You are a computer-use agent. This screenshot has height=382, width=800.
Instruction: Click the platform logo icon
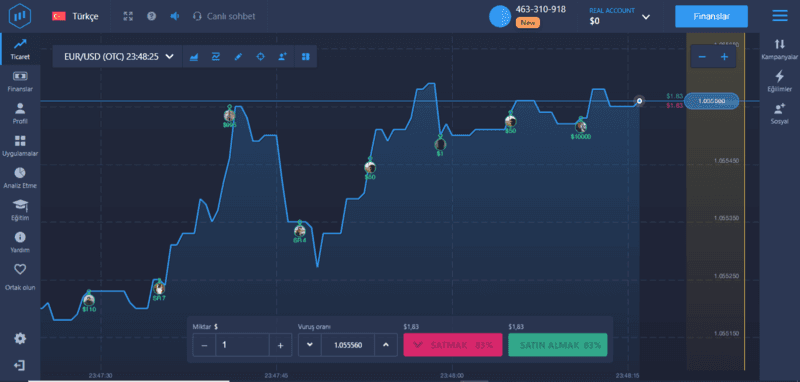point(20,16)
